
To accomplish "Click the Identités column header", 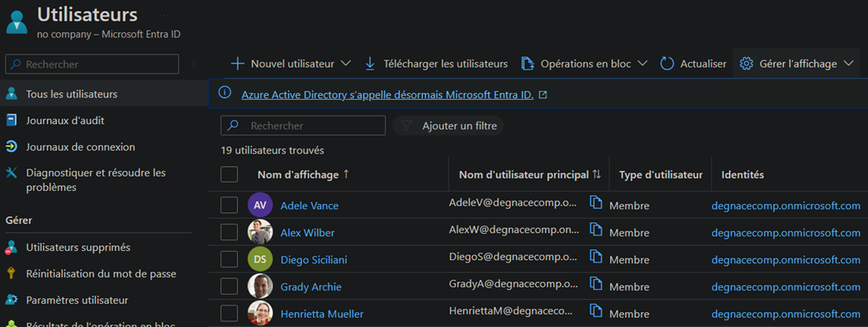I will click(742, 174).
